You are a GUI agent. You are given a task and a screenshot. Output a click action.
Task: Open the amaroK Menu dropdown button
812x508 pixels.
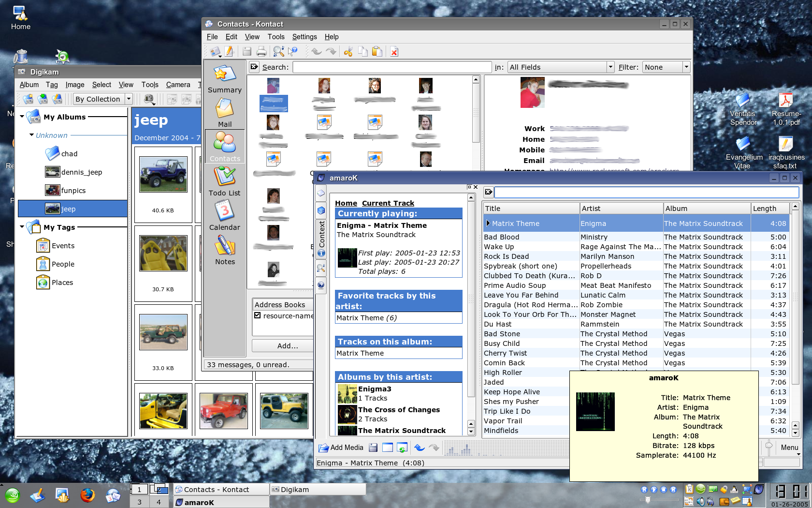(790, 448)
